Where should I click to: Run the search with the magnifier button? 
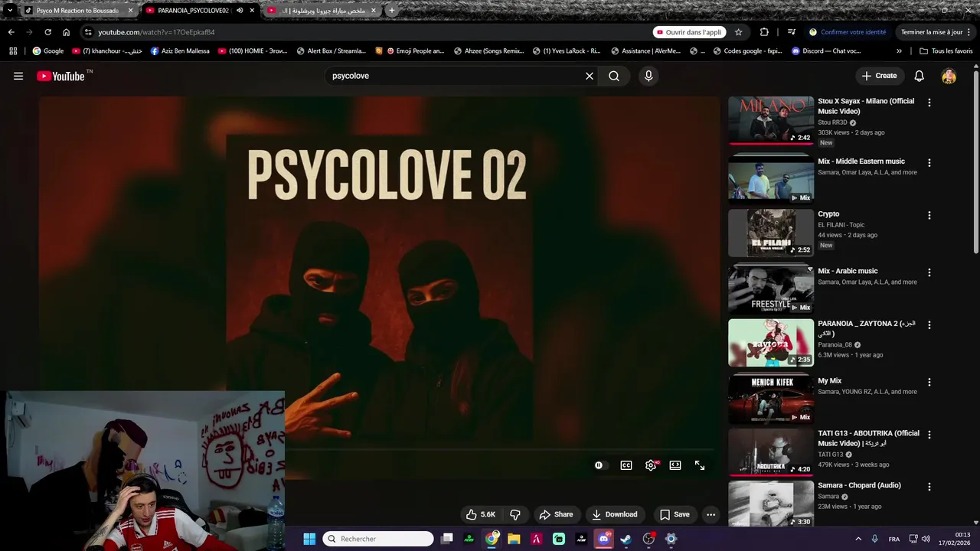click(x=614, y=76)
